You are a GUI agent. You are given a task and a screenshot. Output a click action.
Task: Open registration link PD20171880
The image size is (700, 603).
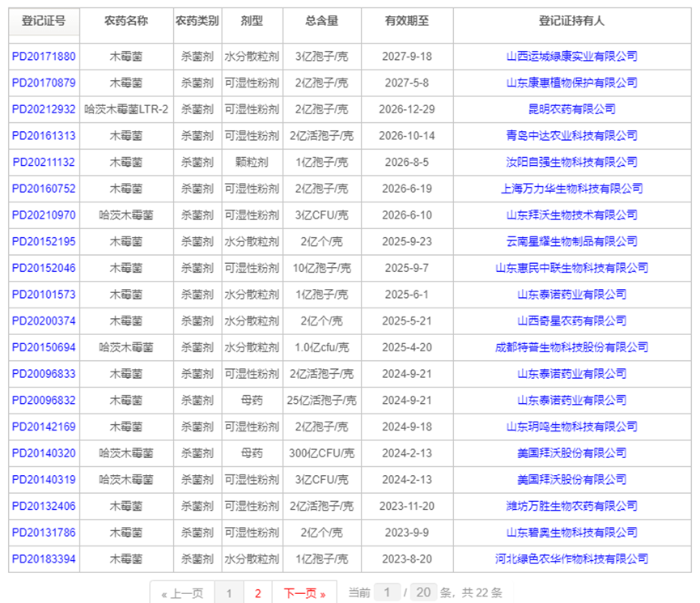(x=44, y=57)
